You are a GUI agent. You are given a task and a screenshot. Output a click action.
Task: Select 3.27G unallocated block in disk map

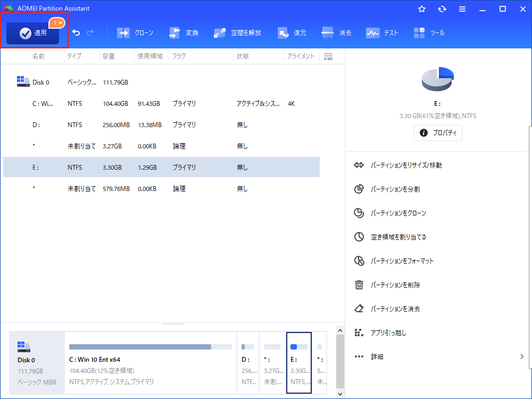pos(272,363)
